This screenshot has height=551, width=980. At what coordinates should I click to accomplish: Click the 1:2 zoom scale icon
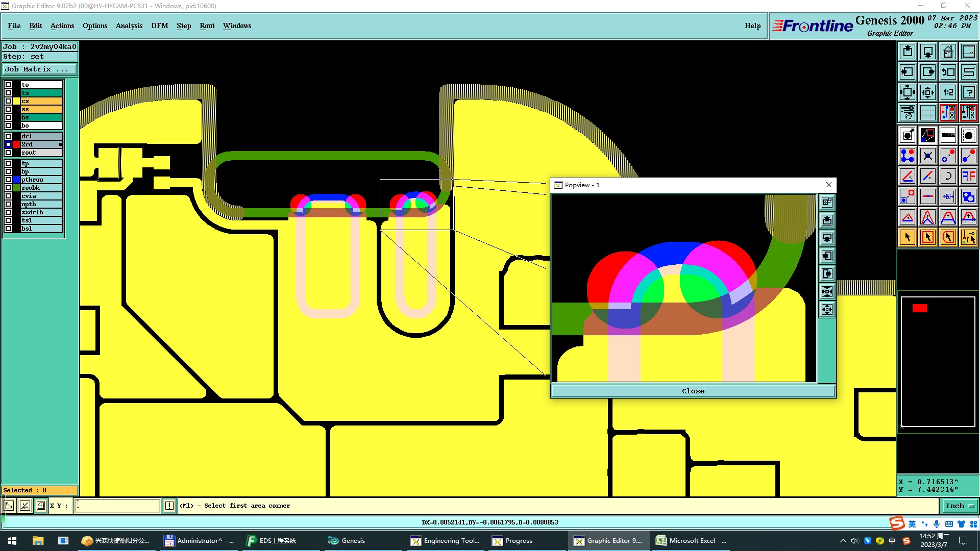948,92
